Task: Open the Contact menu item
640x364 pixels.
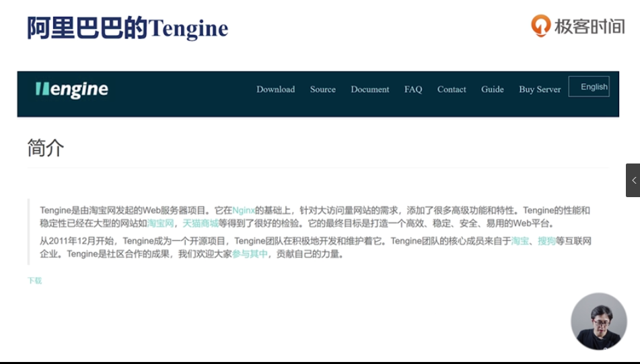Action: [x=452, y=89]
